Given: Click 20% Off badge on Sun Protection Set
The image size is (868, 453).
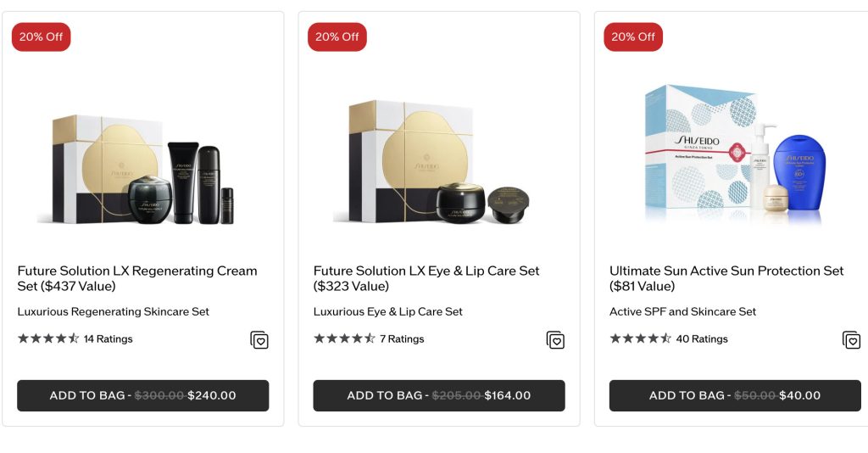Looking at the screenshot, I should (632, 36).
